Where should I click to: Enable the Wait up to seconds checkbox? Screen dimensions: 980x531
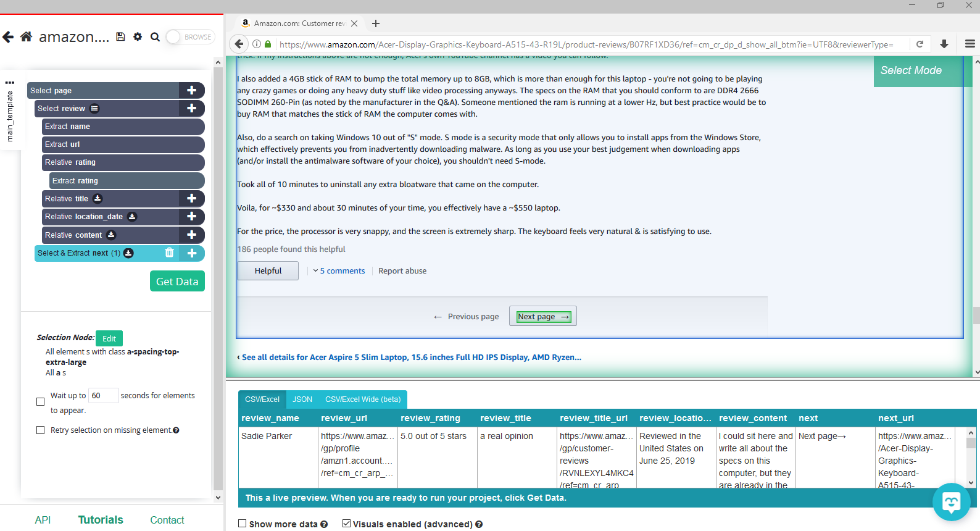click(x=41, y=401)
